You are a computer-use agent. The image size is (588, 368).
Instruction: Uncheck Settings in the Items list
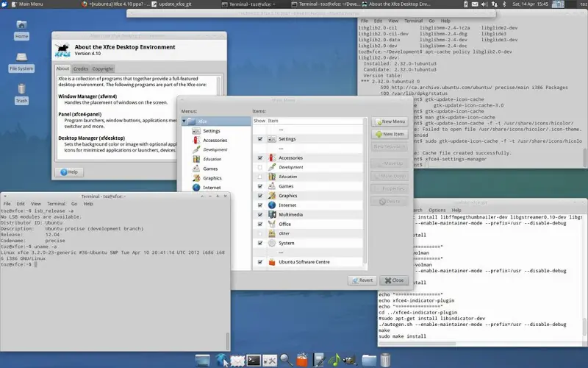tap(260, 139)
